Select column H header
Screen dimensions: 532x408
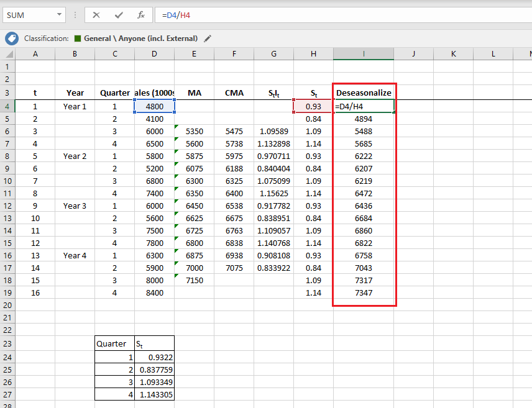(x=313, y=54)
